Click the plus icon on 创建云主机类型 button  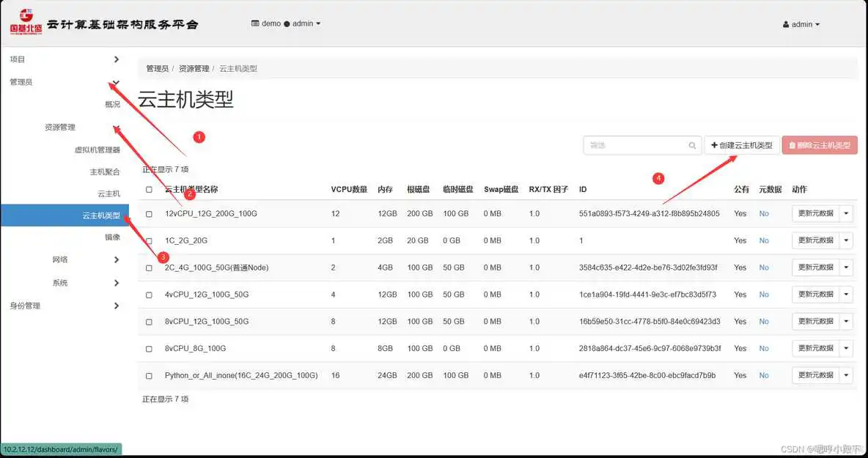click(x=713, y=144)
